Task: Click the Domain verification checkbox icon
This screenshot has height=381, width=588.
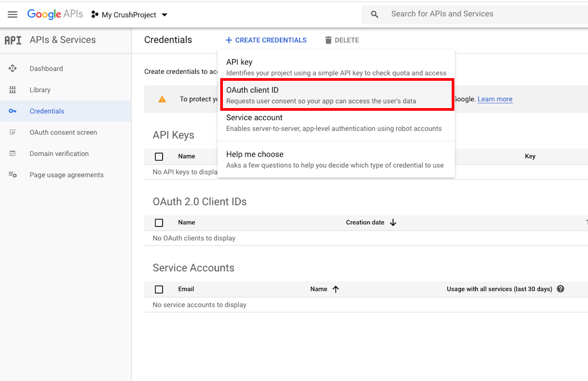Action: 12,154
